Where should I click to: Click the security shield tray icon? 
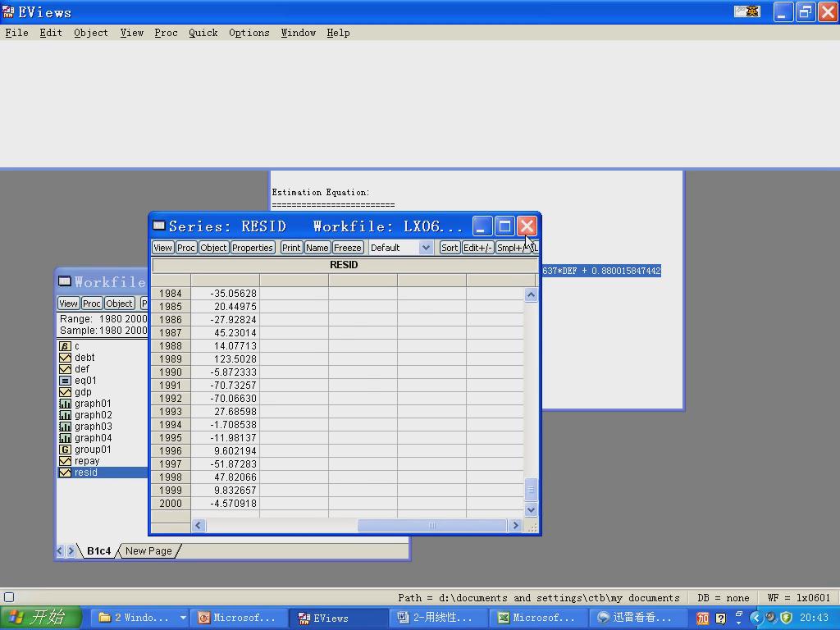[786, 618]
